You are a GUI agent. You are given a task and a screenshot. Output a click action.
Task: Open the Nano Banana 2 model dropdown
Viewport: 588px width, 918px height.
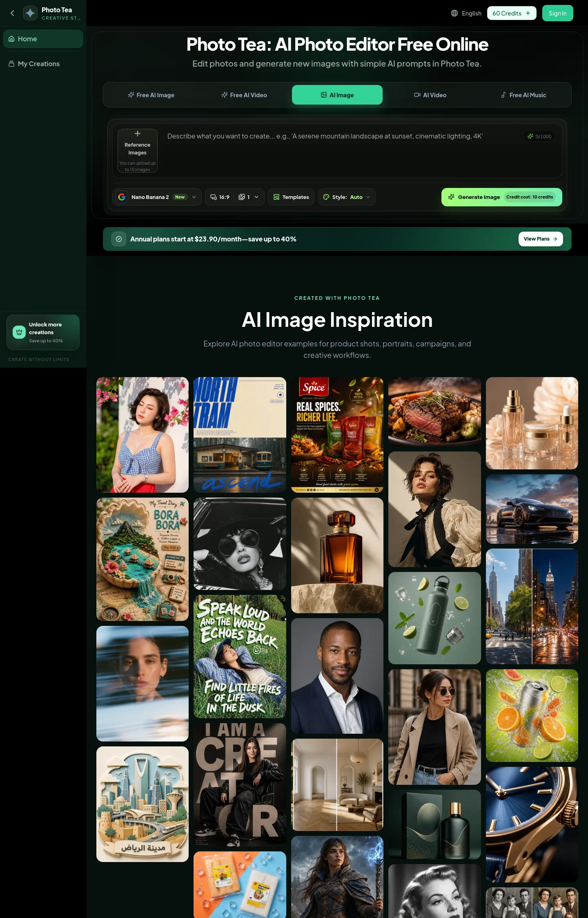pyautogui.click(x=157, y=197)
